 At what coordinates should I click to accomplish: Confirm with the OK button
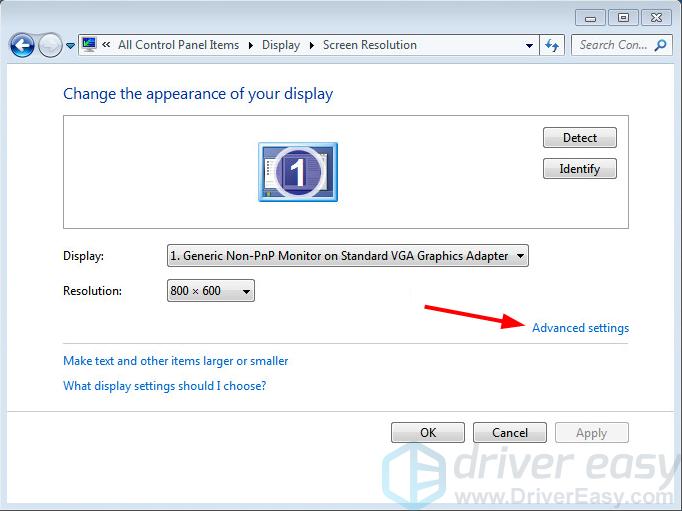428,433
